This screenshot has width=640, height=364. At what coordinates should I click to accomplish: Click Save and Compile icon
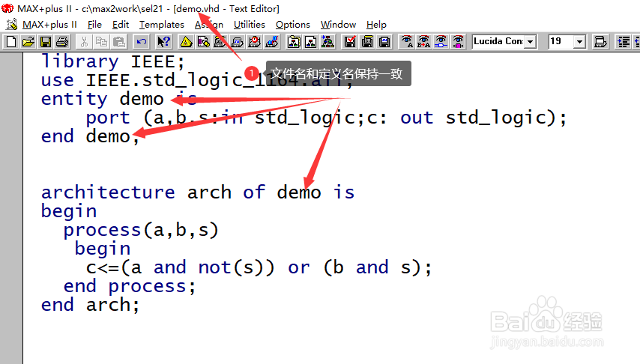click(x=367, y=42)
